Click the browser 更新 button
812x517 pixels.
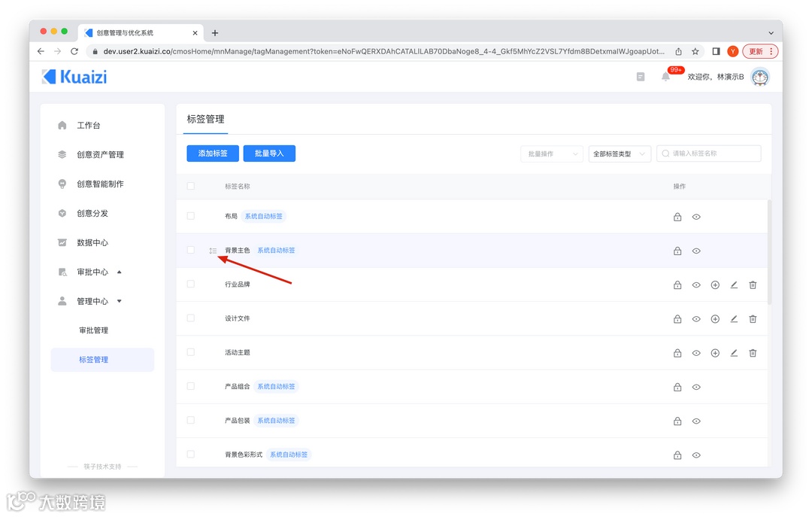pyautogui.click(x=760, y=51)
